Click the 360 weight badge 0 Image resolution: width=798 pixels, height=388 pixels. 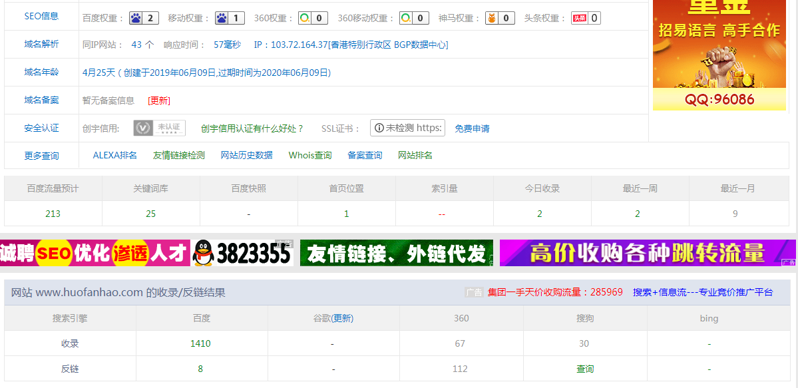[x=312, y=18]
